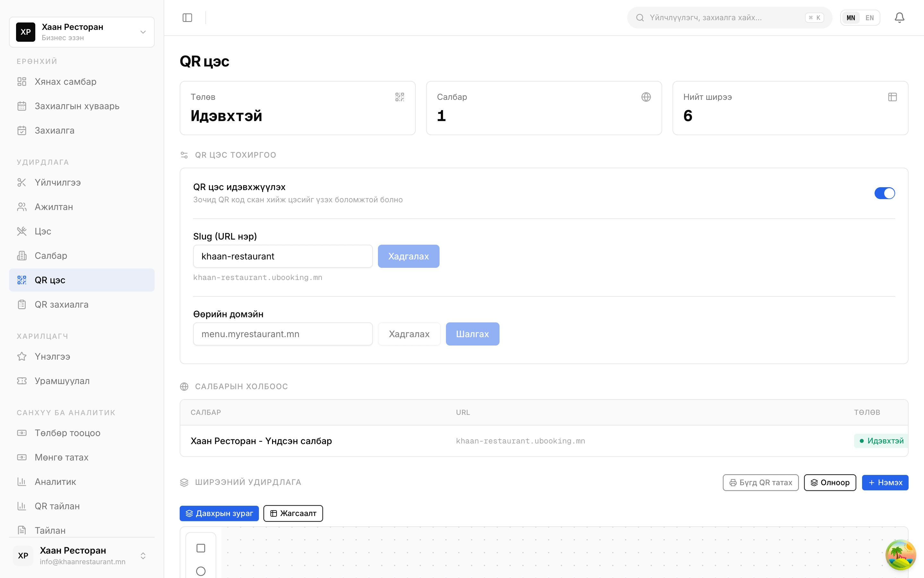Click the table icon in Нийт ширээ card

click(892, 97)
